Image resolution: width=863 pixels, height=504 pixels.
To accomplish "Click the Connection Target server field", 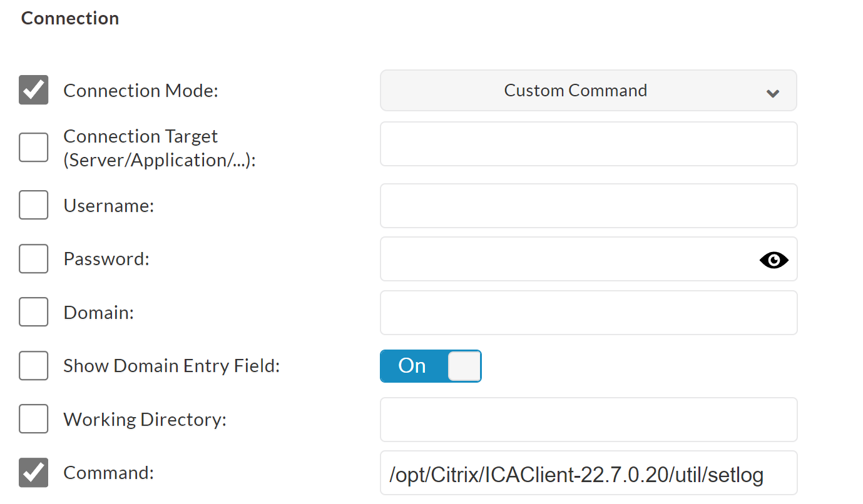I will [x=588, y=144].
